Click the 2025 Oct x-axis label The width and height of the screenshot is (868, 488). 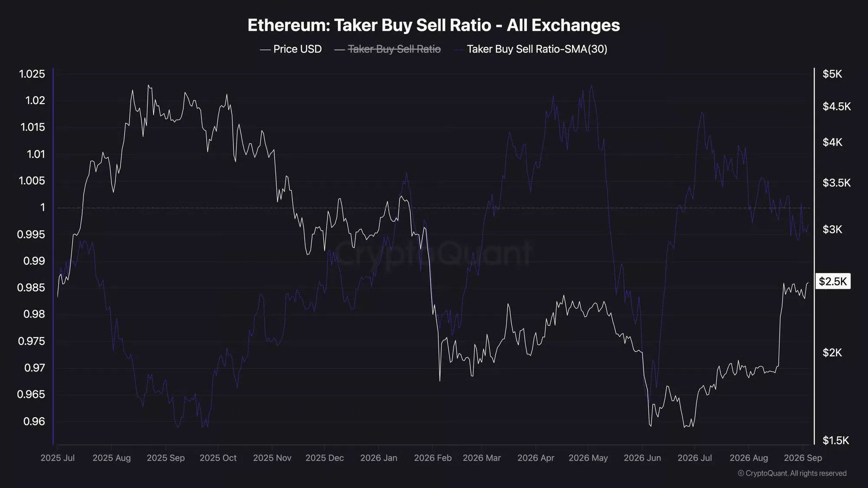(218, 458)
